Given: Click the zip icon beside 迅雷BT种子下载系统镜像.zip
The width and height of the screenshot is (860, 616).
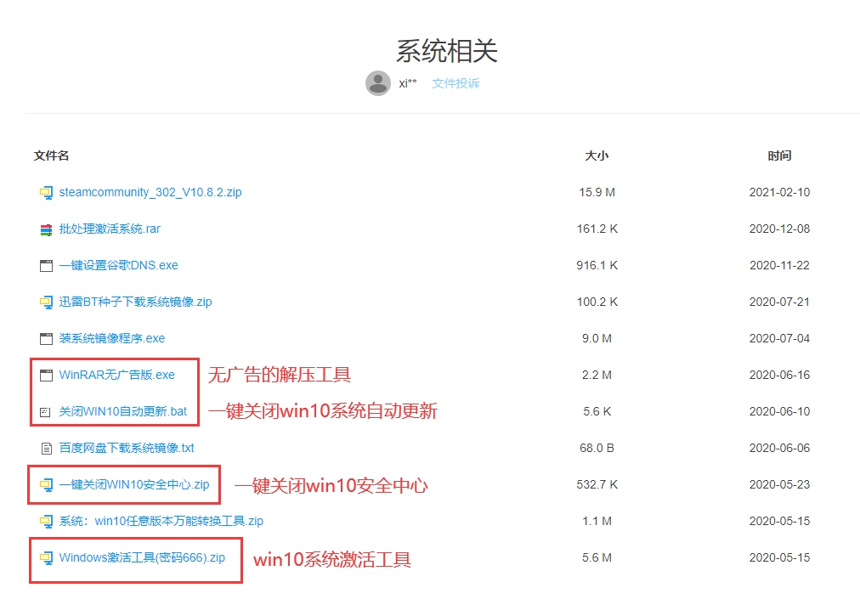Looking at the screenshot, I should [46, 302].
